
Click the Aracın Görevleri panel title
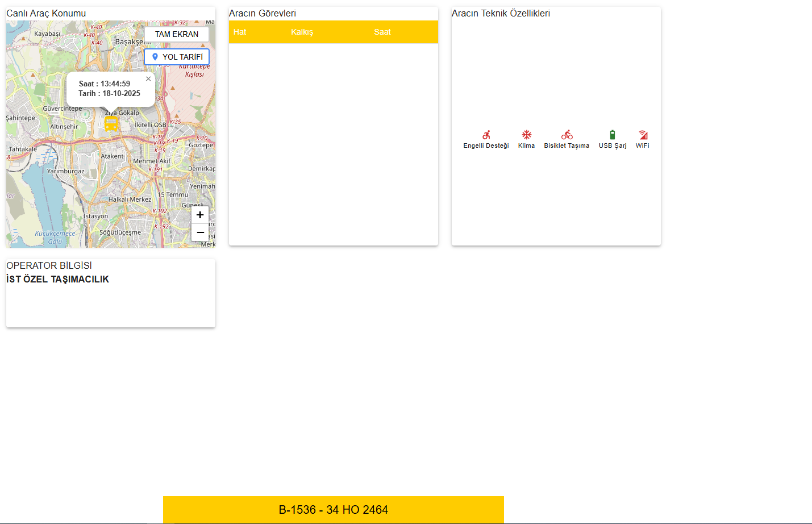[x=263, y=13]
